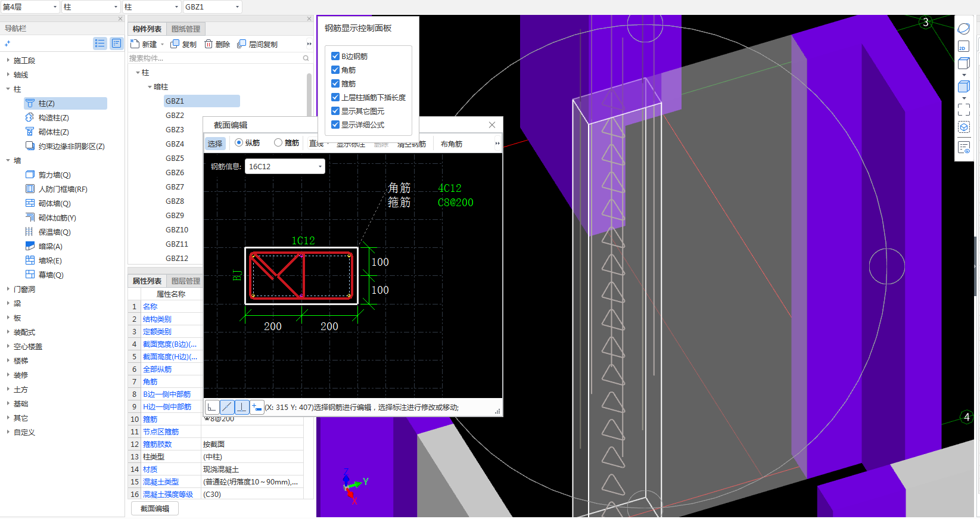Expand the 施工段 tree node
This screenshot has height=519, width=980.
8,60
